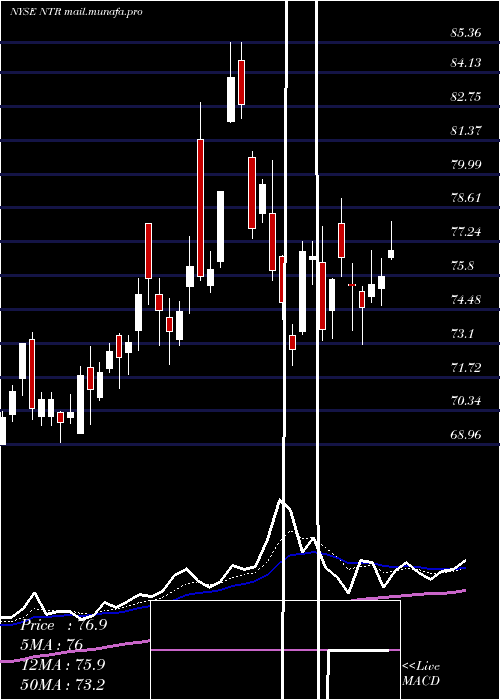500x700 pixels.
Task: Select the 82.75 price axis label
Action: (466, 96)
